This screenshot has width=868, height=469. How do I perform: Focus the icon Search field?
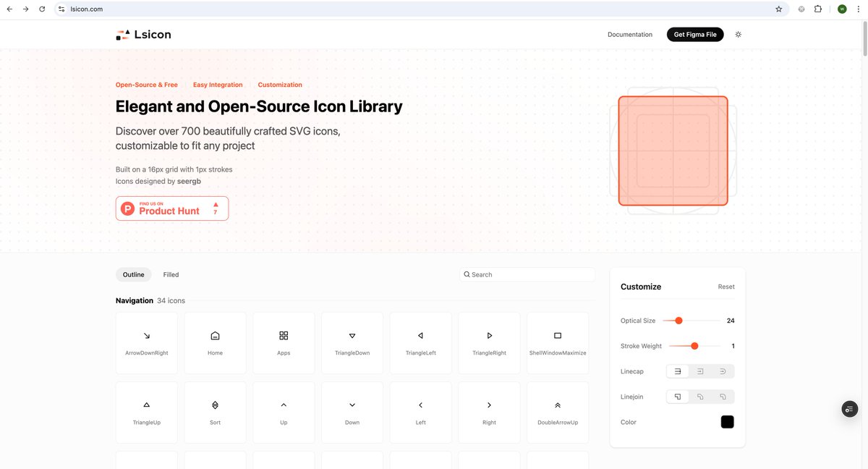click(x=527, y=274)
